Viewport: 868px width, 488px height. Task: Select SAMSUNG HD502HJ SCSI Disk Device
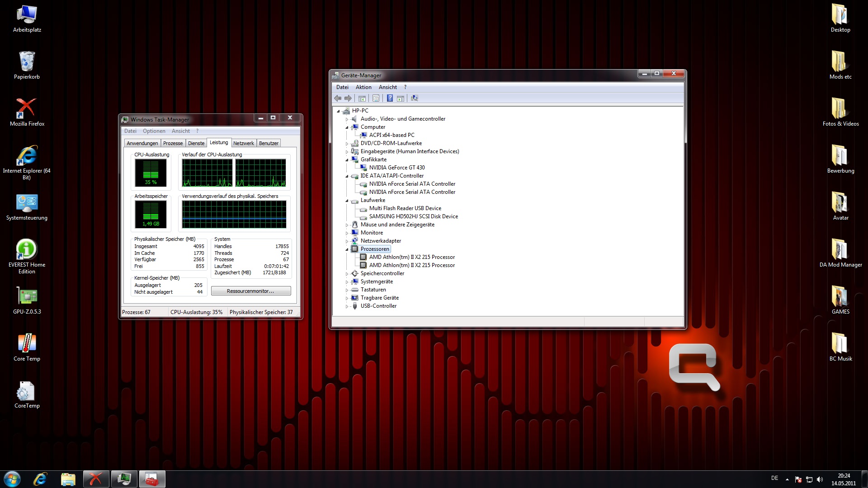click(x=413, y=216)
